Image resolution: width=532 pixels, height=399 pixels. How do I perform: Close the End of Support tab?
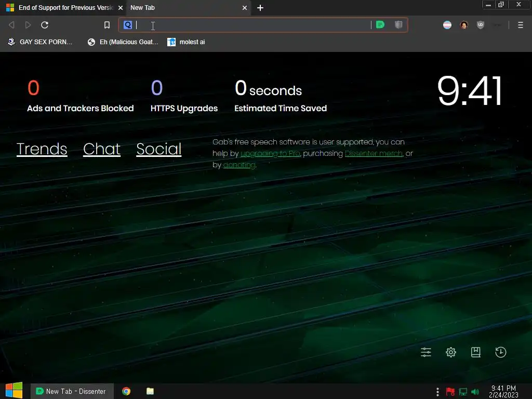coord(121,7)
